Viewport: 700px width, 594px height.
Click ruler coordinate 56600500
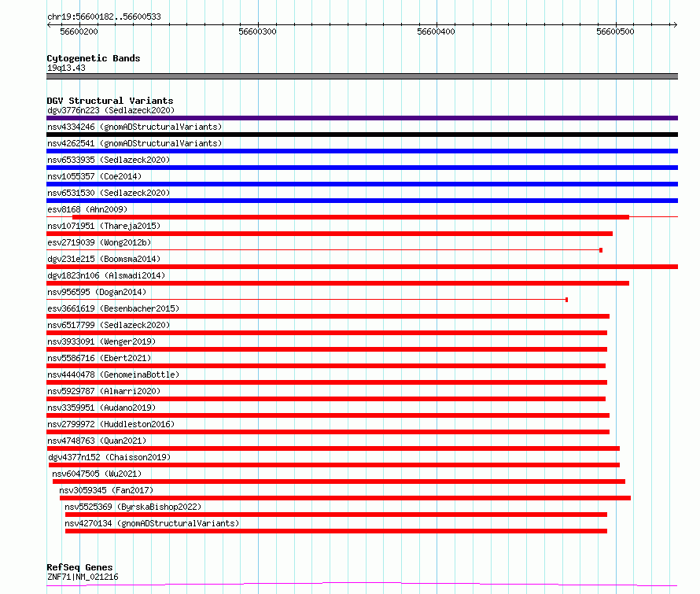[615, 31]
